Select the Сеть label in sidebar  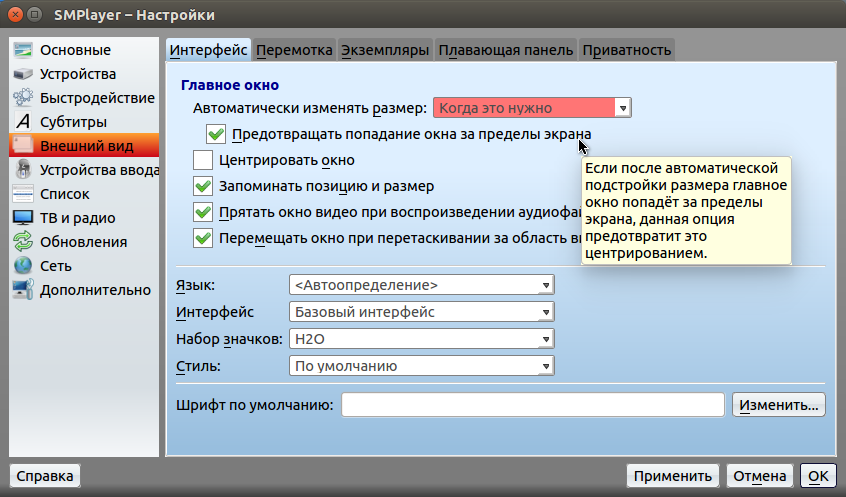(x=56, y=265)
